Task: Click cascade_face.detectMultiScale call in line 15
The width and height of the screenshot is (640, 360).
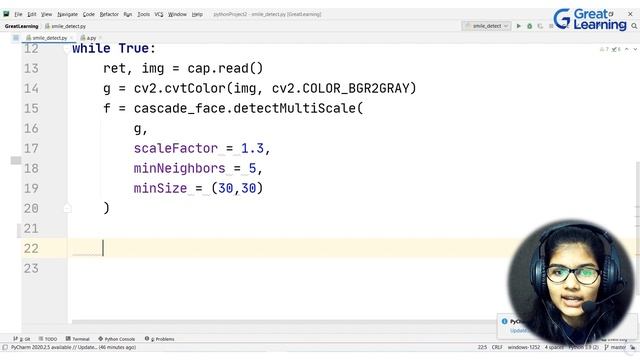Action: (248, 108)
